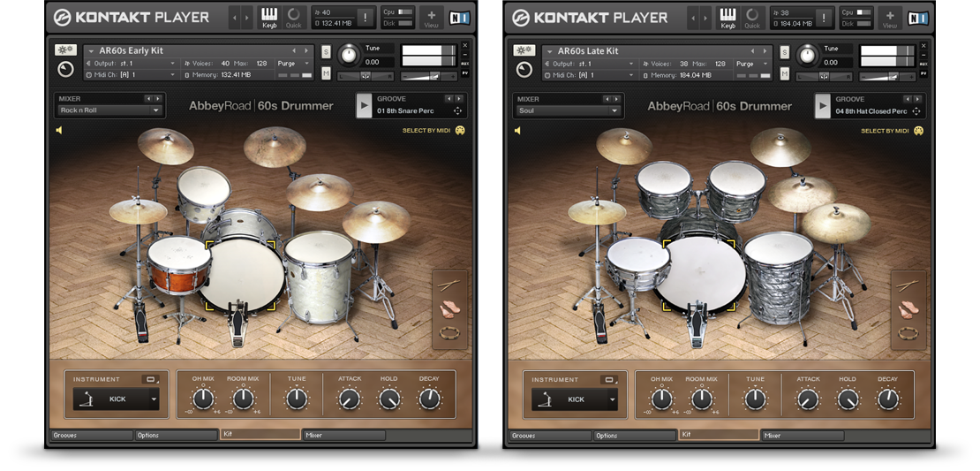Open Midi Ch dropdown in Early Kit window
Screen dimensions: 980x471
coord(131,75)
